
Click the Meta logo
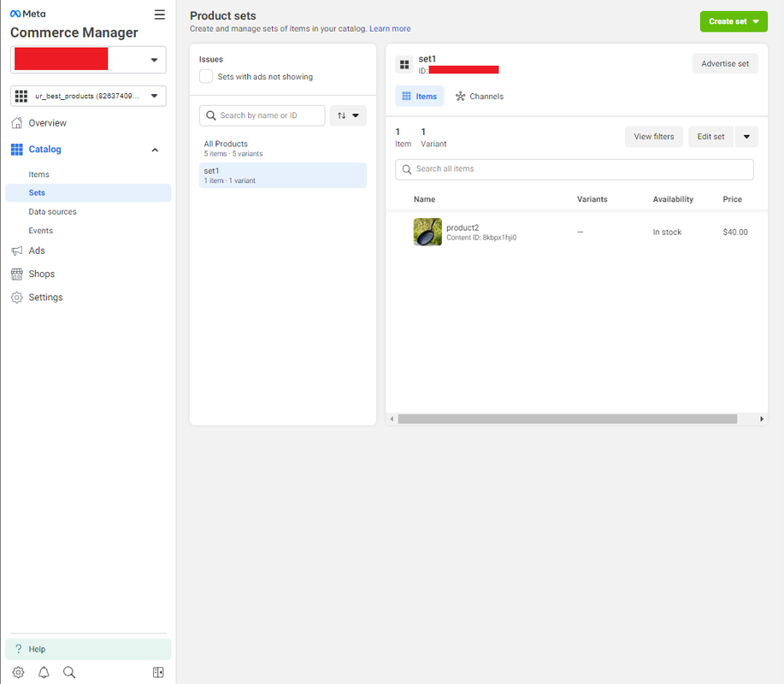28,14
